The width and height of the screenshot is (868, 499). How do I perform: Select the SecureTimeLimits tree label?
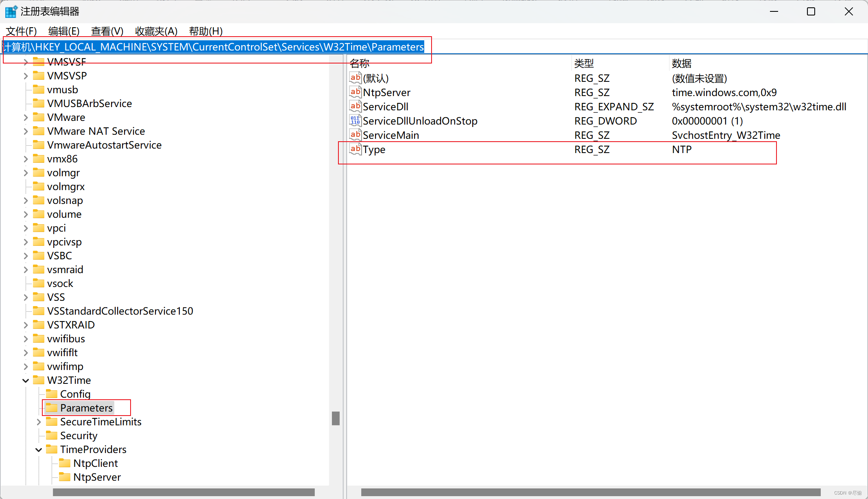(x=101, y=422)
